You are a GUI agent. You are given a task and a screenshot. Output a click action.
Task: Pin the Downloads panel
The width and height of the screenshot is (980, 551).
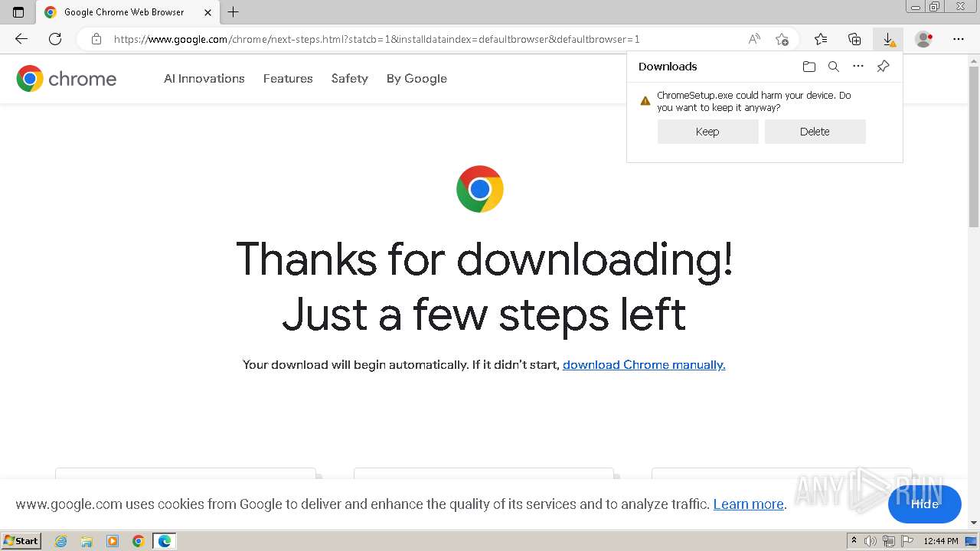pyautogui.click(x=883, y=67)
